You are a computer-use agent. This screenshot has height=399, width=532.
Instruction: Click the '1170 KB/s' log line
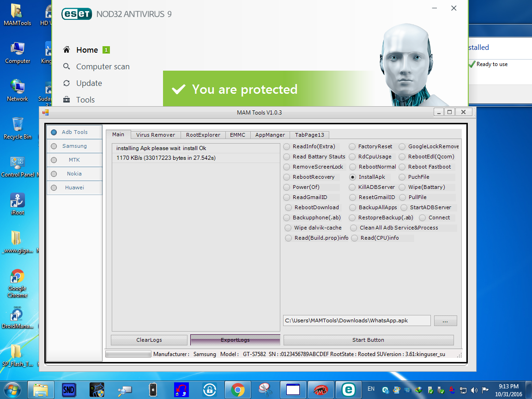[x=196, y=158]
